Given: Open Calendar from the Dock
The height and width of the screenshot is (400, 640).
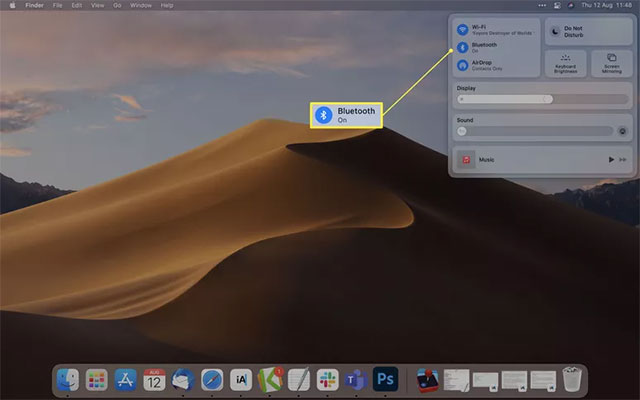Looking at the screenshot, I should (155, 379).
